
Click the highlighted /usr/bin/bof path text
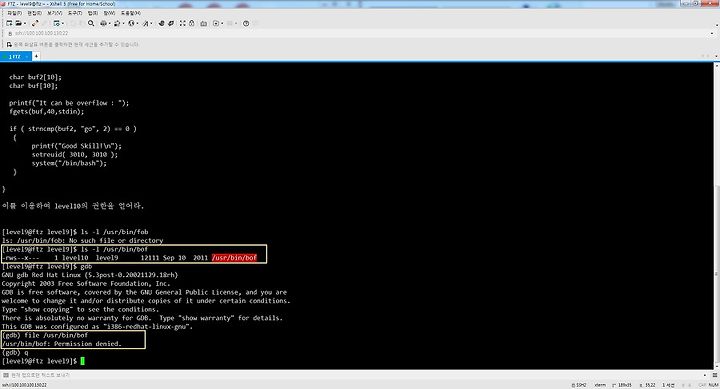tap(234, 258)
